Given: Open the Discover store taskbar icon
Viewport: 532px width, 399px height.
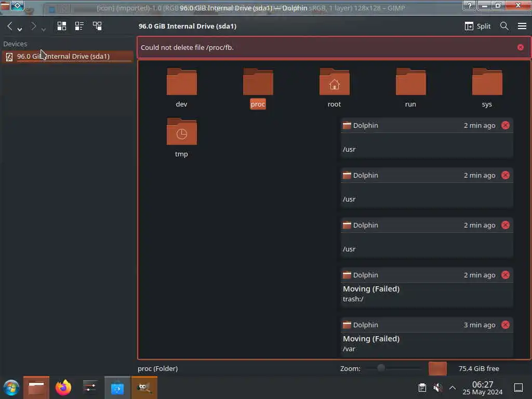Looking at the screenshot, I should [x=117, y=388].
